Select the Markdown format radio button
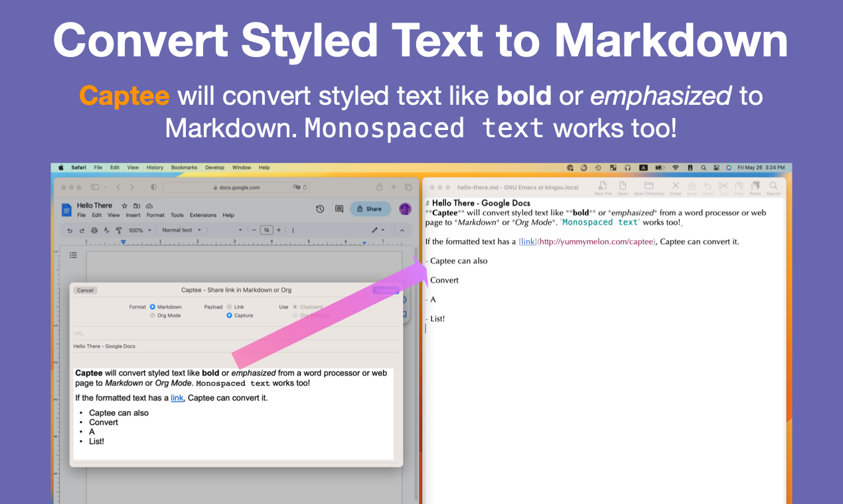The image size is (843, 504). click(x=153, y=307)
